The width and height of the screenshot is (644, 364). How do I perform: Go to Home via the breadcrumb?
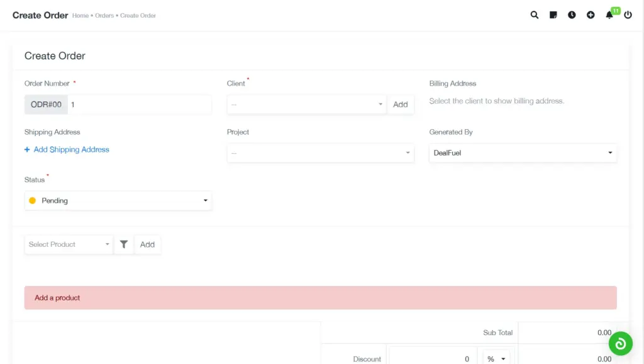80,15
